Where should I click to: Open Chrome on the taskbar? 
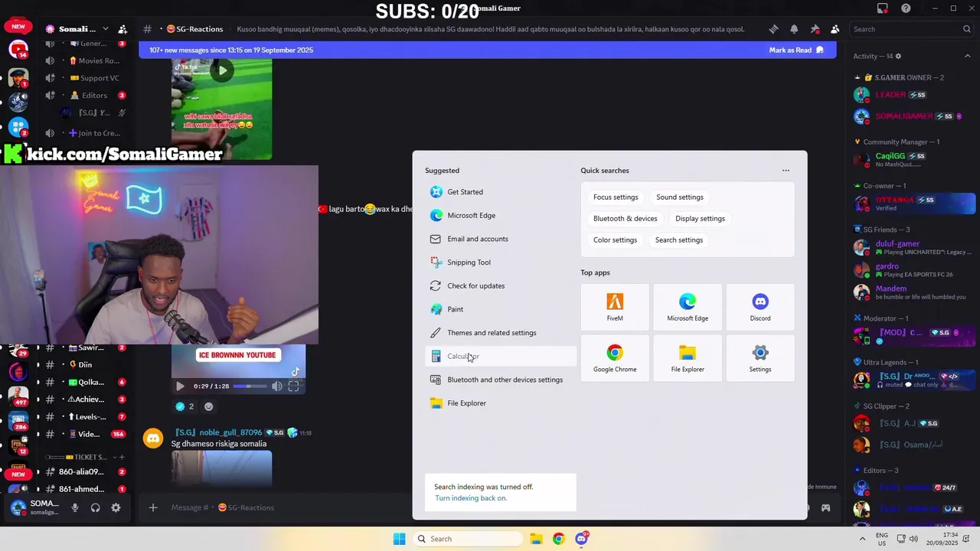558,539
